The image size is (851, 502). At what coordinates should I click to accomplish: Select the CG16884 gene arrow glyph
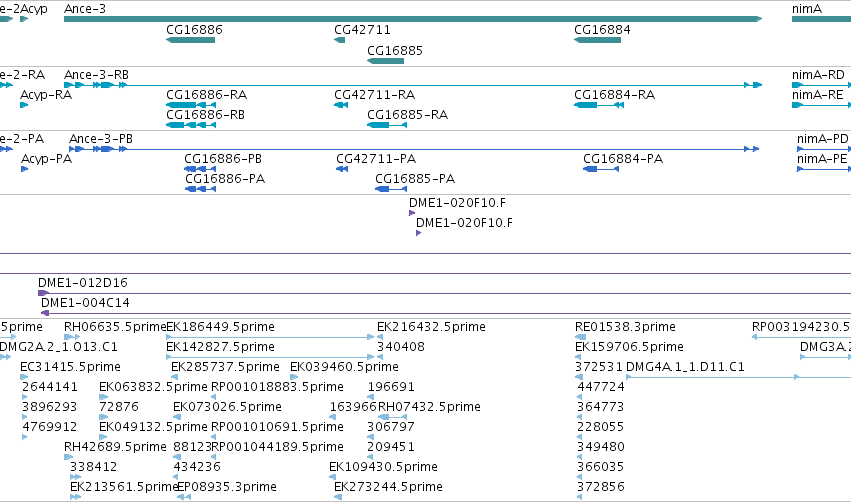coord(598,40)
